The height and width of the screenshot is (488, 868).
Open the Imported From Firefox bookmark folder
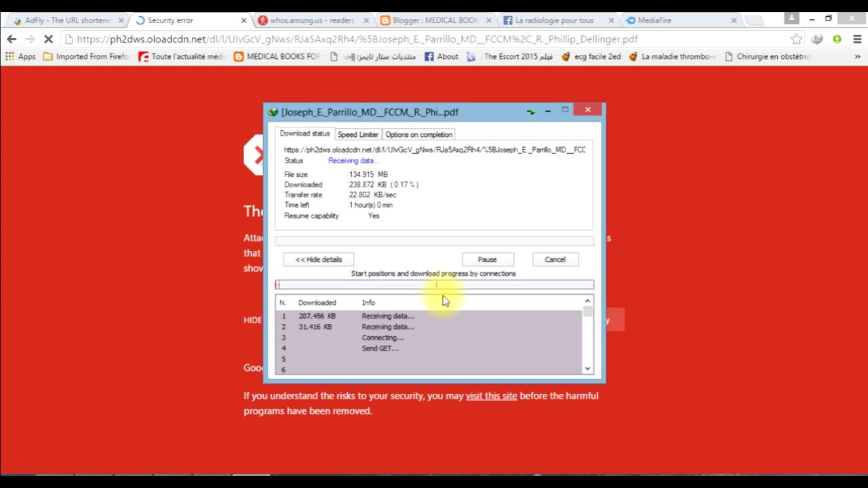(85, 57)
